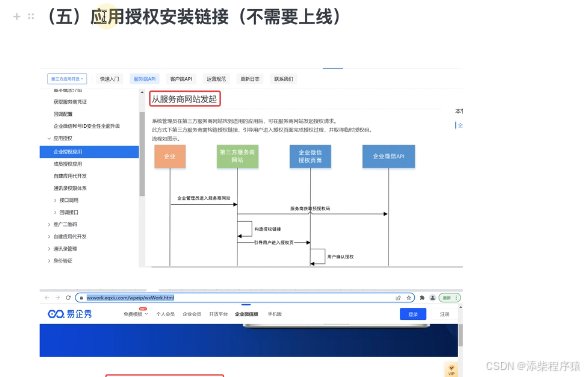This screenshot has width=584, height=377.
Task: Open the active 企业微信版 nav link
Action: (x=247, y=314)
